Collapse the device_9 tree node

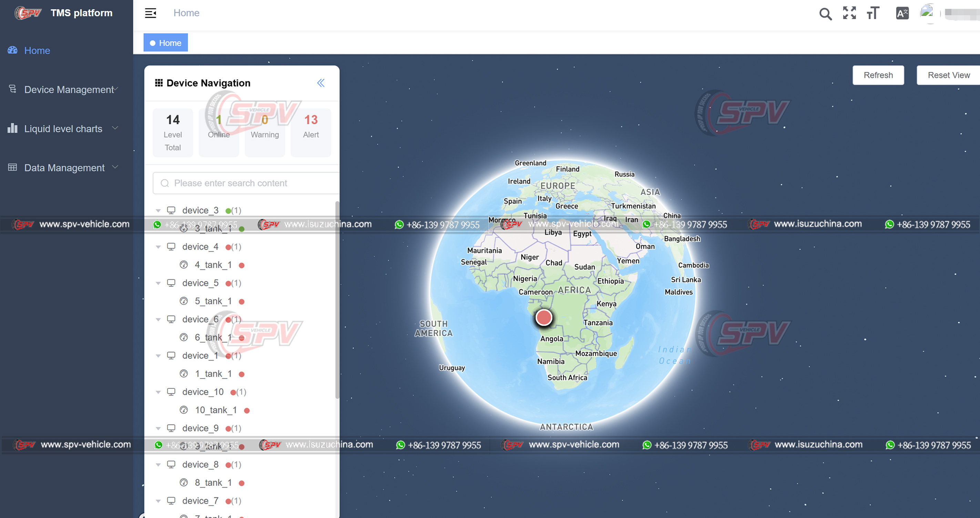158,428
